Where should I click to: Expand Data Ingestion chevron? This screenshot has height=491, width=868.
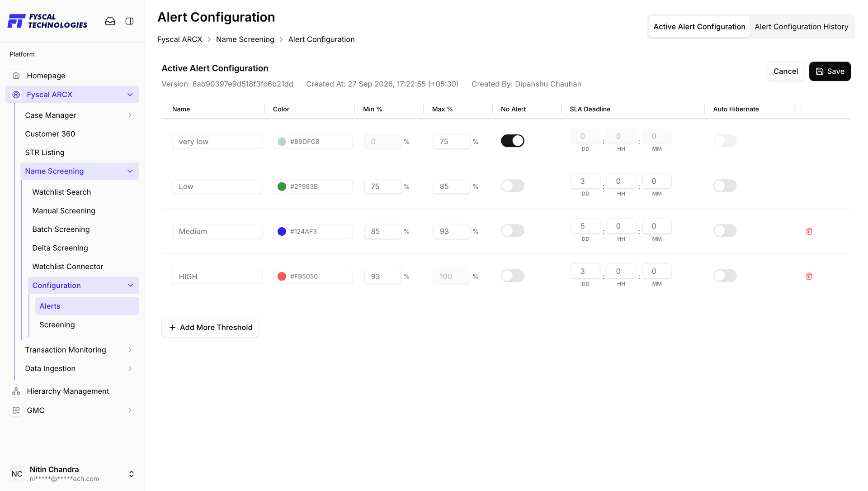pyautogui.click(x=130, y=368)
